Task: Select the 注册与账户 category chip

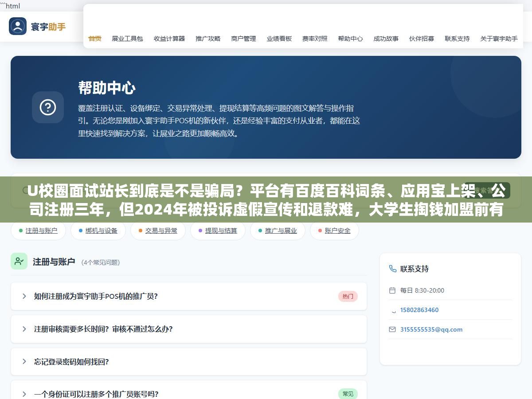Action: pyautogui.click(x=38, y=231)
